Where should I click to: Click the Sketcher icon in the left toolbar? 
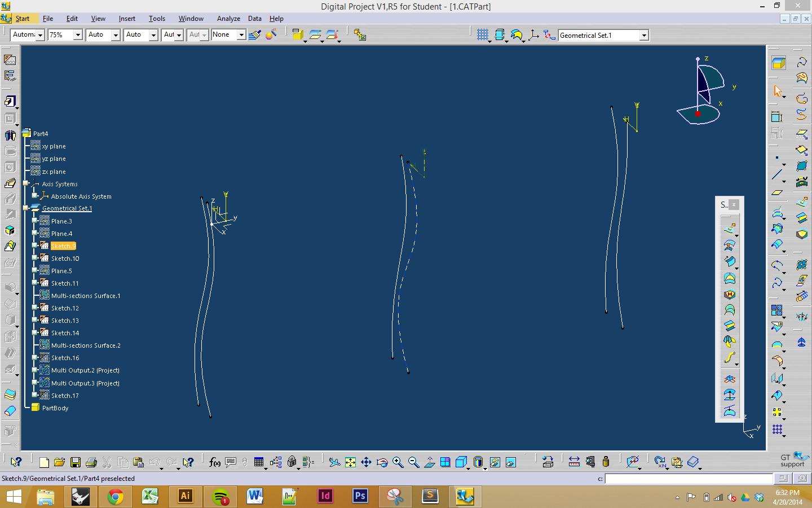point(10,59)
